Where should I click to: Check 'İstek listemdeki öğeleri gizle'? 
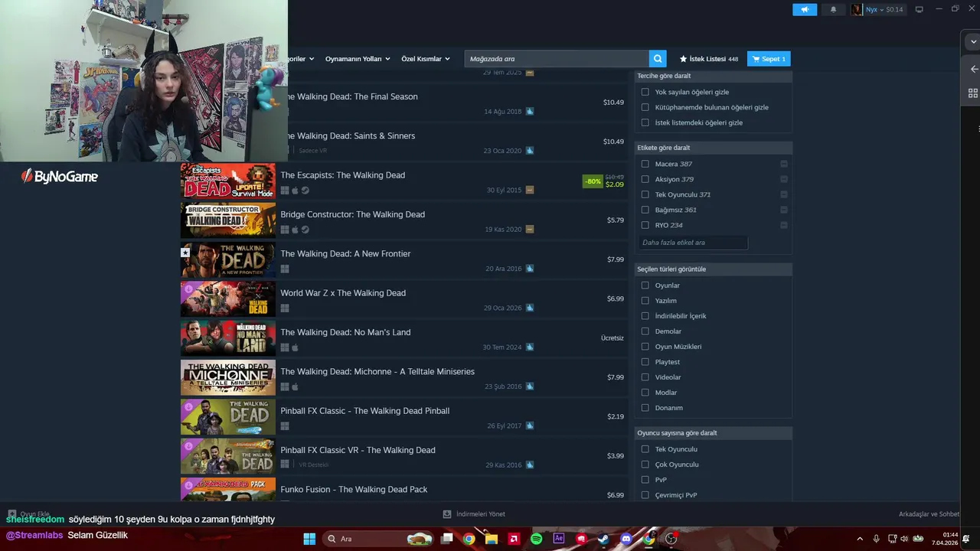click(645, 122)
